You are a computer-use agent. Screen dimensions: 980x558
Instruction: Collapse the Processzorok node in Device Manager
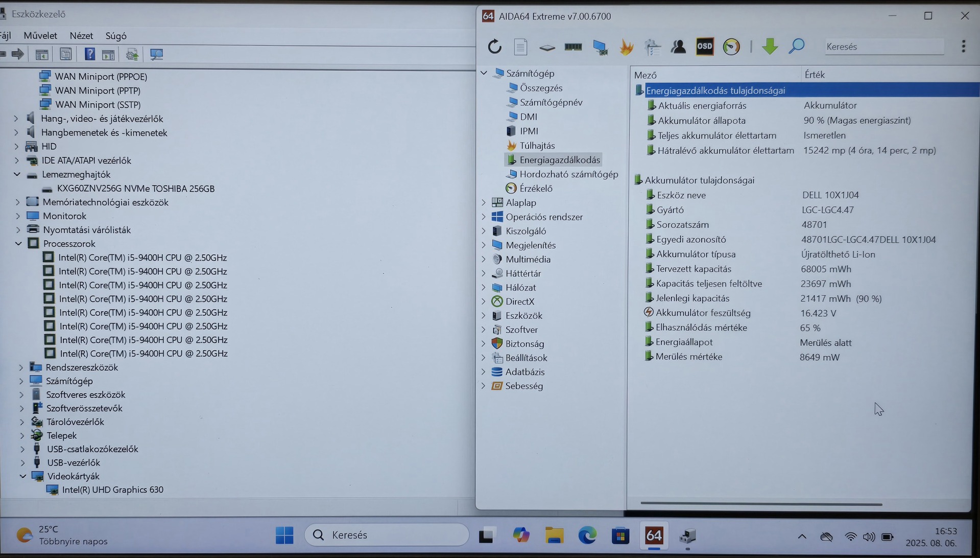18,243
